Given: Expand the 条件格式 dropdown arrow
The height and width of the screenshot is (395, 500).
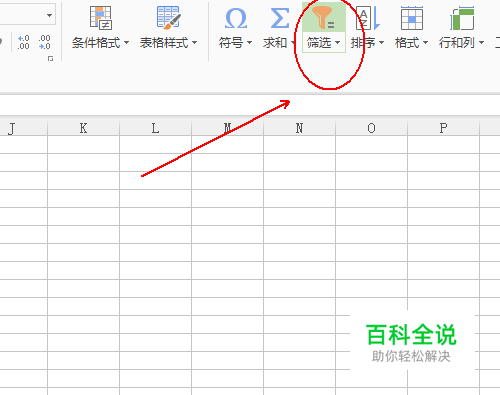Looking at the screenshot, I should click(126, 43).
